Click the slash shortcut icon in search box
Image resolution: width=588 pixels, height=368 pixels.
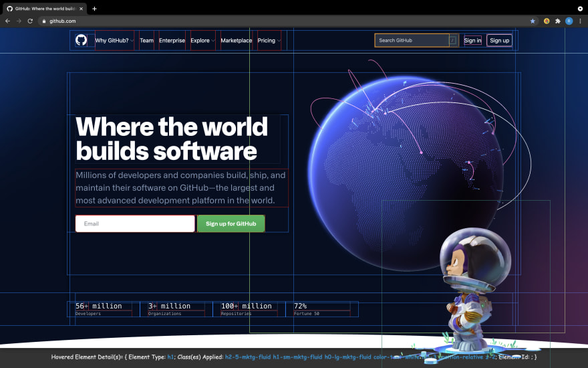452,40
